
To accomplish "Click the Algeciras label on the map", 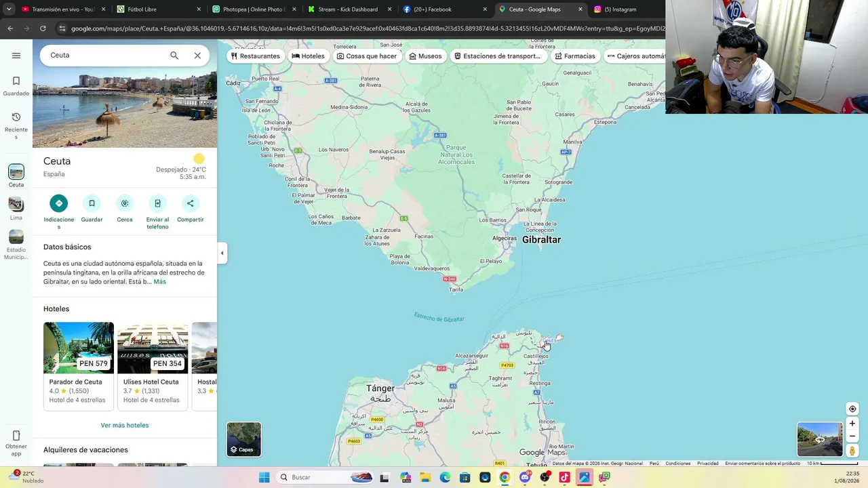I will tap(505, 239).
